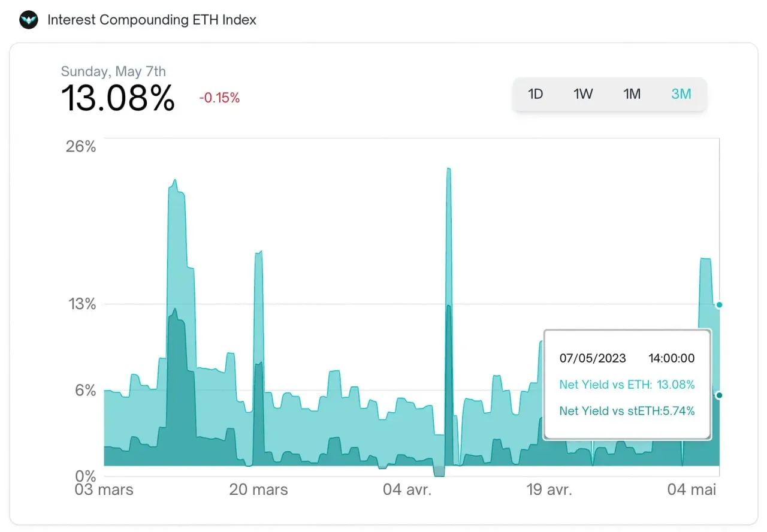Click the Sunday, May 7th date text
This screenshot has height=532, width=767.
click(x=113, y=71)
